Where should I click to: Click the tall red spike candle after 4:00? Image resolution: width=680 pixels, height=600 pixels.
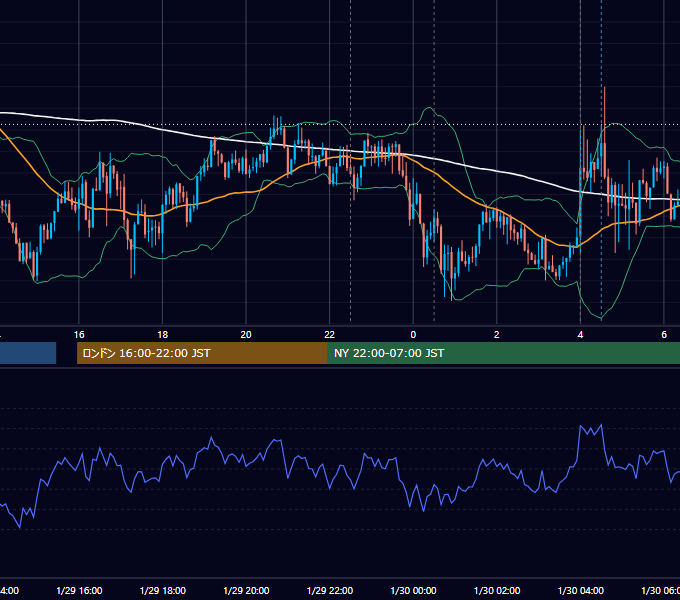click(605, 132)
